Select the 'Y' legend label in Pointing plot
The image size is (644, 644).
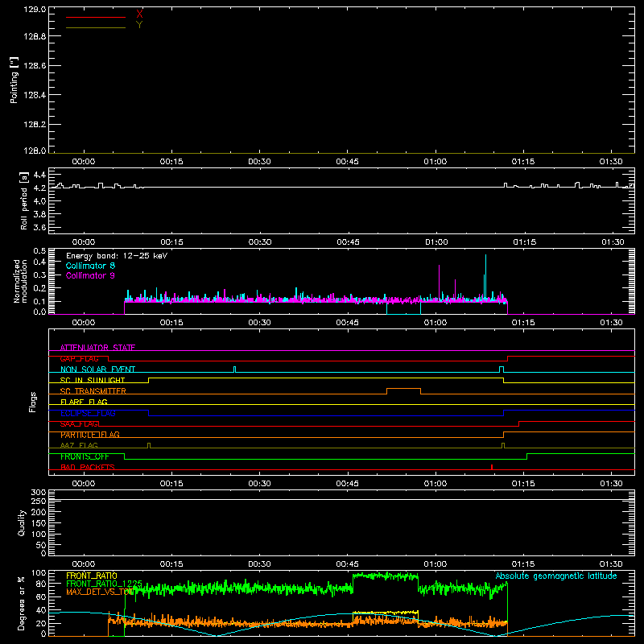tap(139, 25)
